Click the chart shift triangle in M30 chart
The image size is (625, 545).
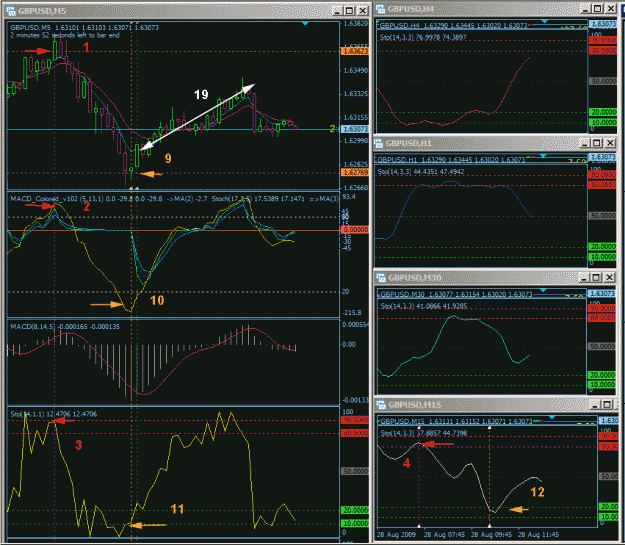tap(543, 290)
